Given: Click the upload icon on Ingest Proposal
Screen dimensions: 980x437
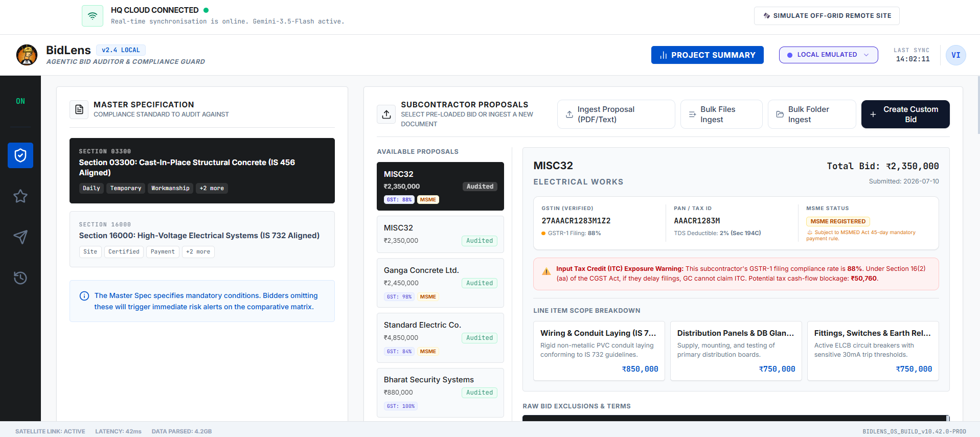Looking at the screenshot, I should 569,114.
